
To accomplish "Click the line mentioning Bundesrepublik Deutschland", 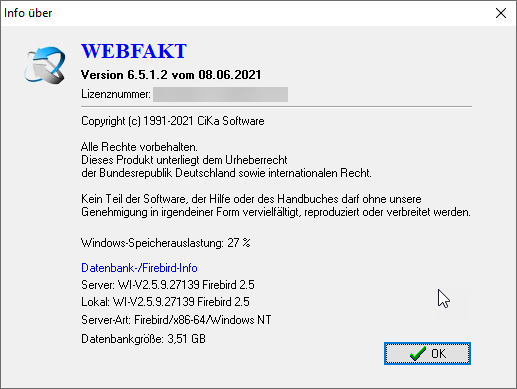I will 226,173.
